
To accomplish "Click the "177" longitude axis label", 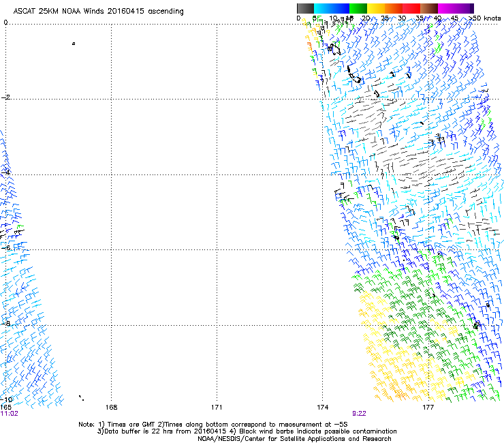I will 428,408.
